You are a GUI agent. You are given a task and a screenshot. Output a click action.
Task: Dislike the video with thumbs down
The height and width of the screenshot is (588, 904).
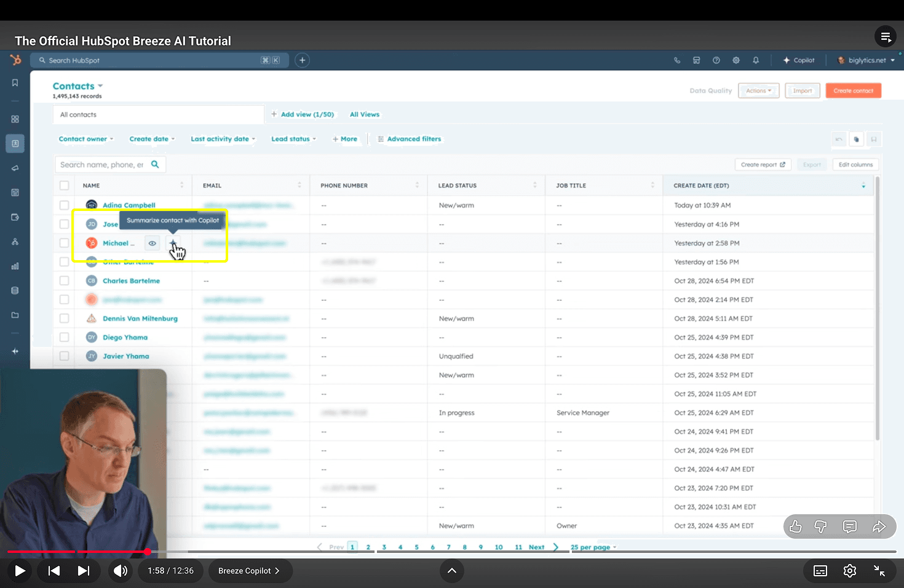(821, 526)
